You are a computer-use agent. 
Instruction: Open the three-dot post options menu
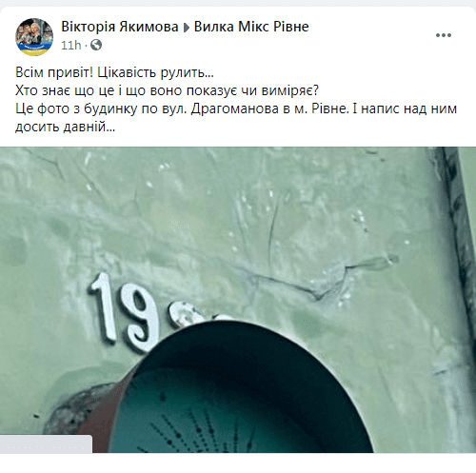click(x=444, y=35)
